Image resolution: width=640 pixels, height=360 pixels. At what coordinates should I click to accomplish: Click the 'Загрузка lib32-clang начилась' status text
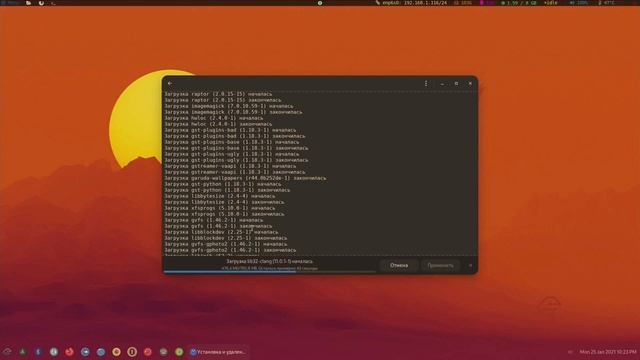[269, 261]
